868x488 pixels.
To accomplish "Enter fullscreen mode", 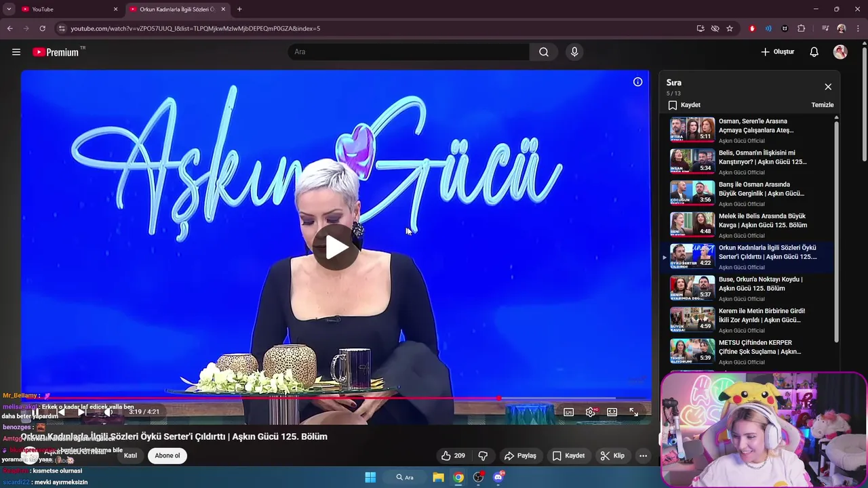I will (633, 412).
